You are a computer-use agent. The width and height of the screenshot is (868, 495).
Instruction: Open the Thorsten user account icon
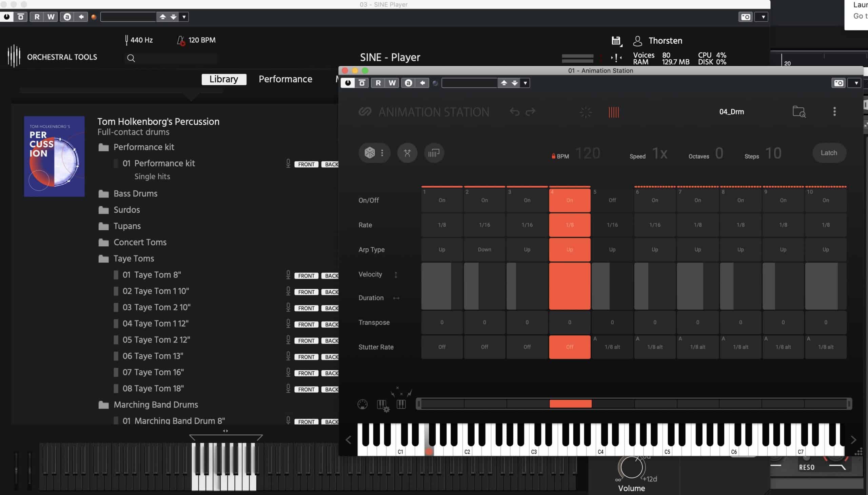point(637,41)
